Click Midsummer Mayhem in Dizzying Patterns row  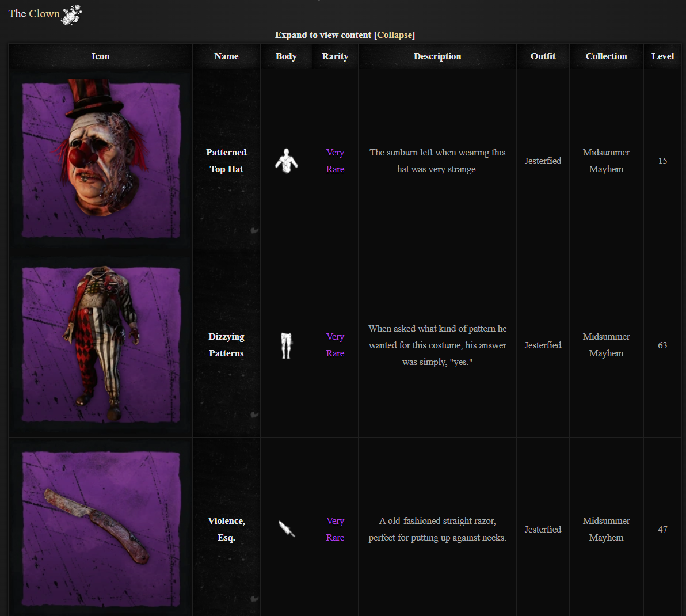tap(607, 345)
